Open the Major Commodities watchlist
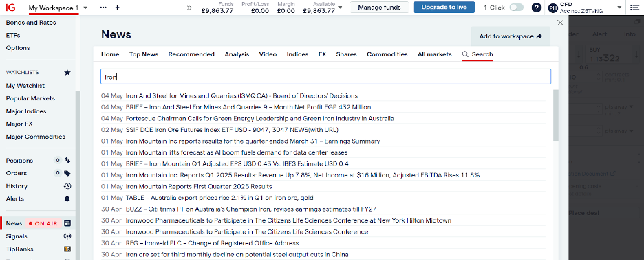 [x=36, y=137]
